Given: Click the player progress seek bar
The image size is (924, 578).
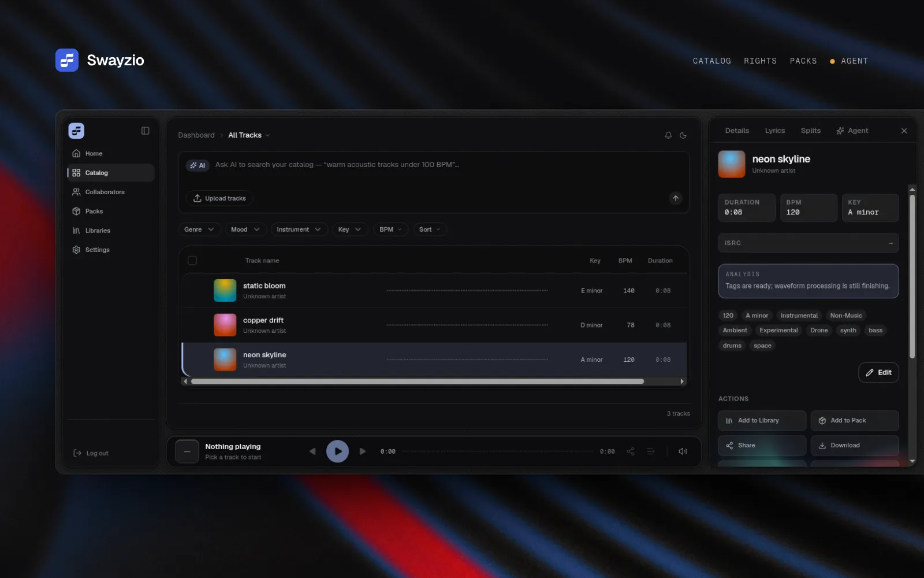Looking at the screenshot, I should [497, 451].
